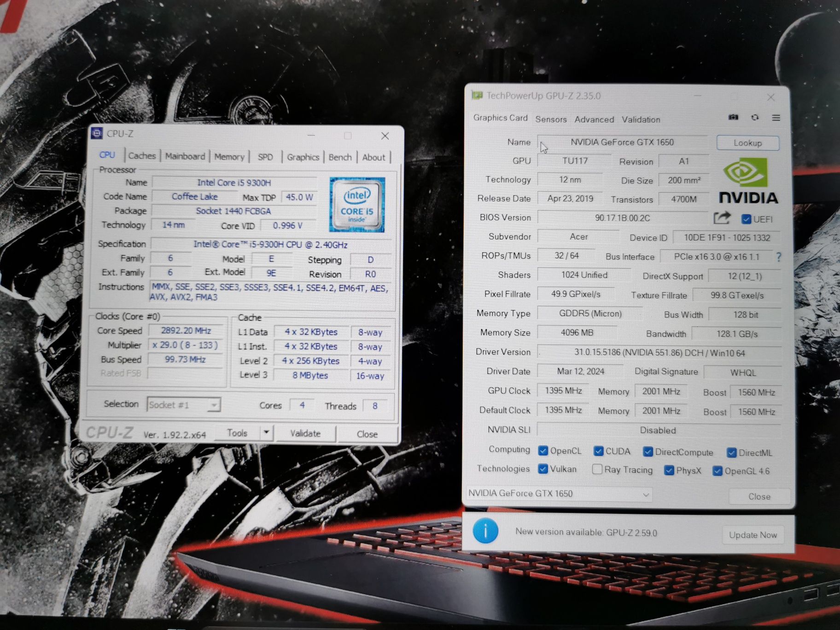Open the Graphics tab in CPU-Z

click(x=303, y=157)
